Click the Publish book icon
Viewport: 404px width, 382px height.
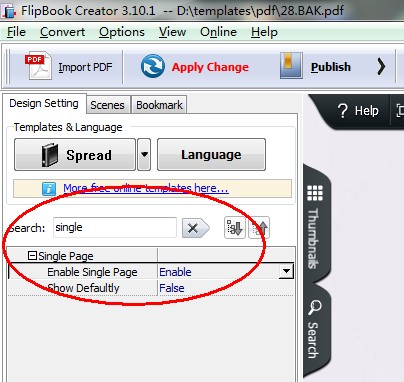point(291,65)
